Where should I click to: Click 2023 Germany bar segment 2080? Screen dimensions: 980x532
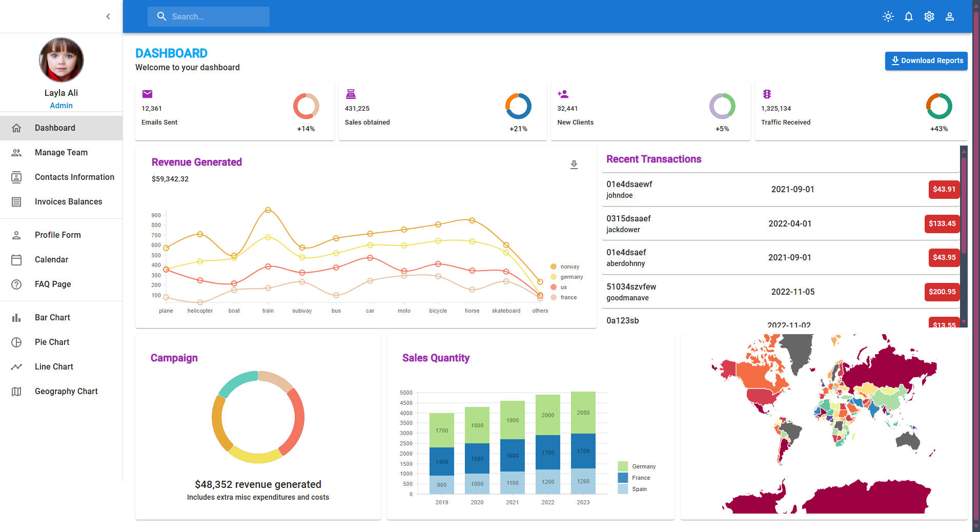pos(583,413)
